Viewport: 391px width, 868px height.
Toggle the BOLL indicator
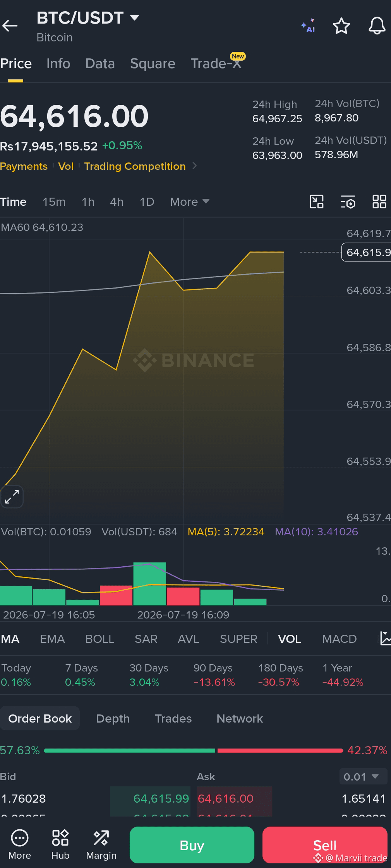pyautogui.click(x=99, y=639)
